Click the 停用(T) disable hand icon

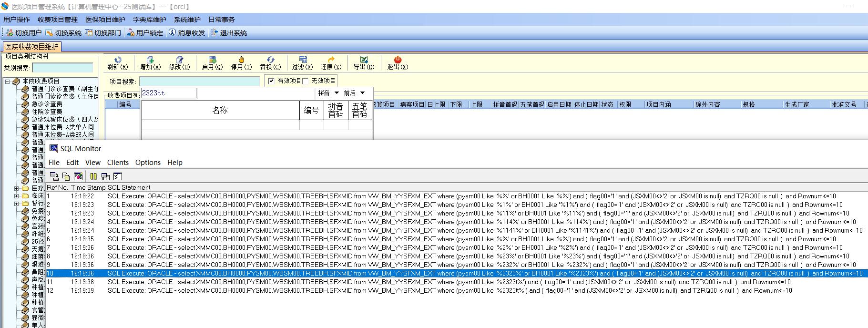pyautogui.click(x=241, y=60)
